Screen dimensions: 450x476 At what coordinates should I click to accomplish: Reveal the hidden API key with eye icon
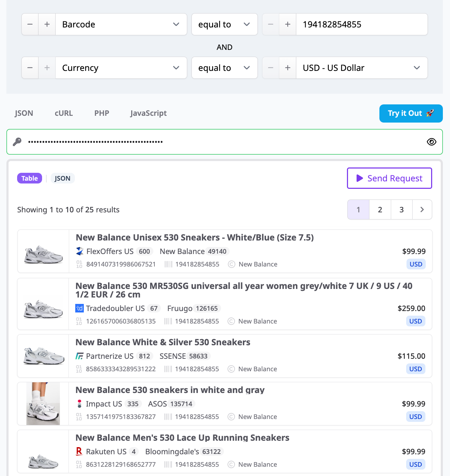431,142
